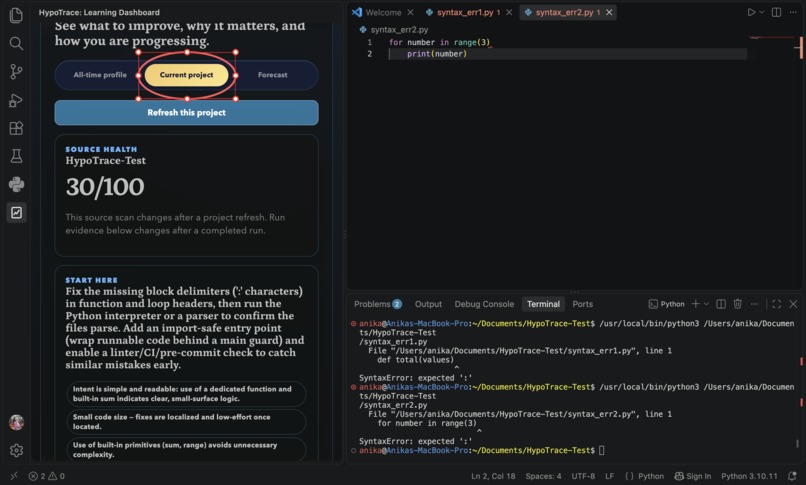Select the Forecast segment
806x485 pixels.
pyautogui.click(x=272, y=75)
